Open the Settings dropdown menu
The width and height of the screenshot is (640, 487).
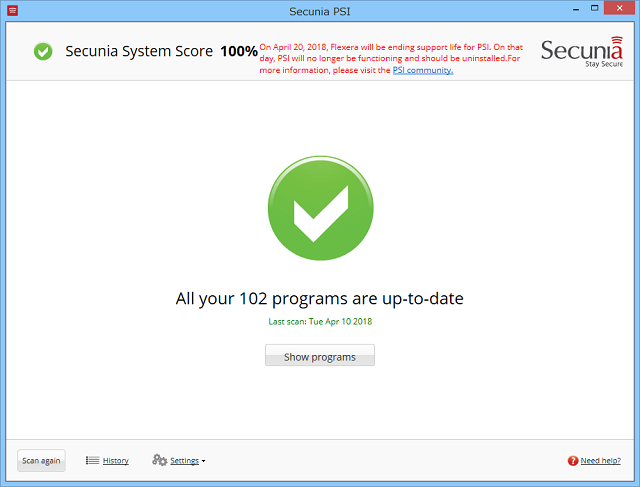pyautogui.click(x=188, y=460)
